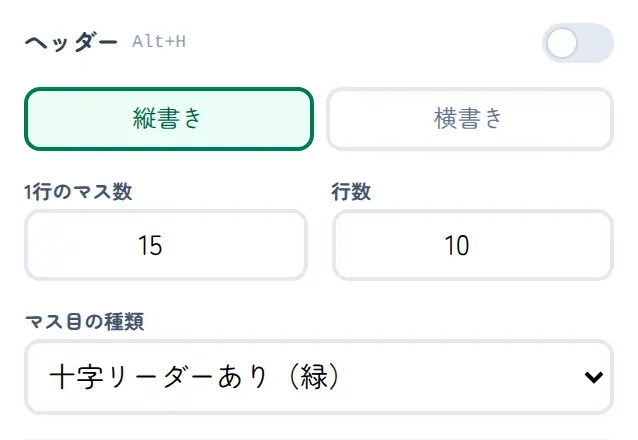Click the white knob of header switch

point(562,43)
